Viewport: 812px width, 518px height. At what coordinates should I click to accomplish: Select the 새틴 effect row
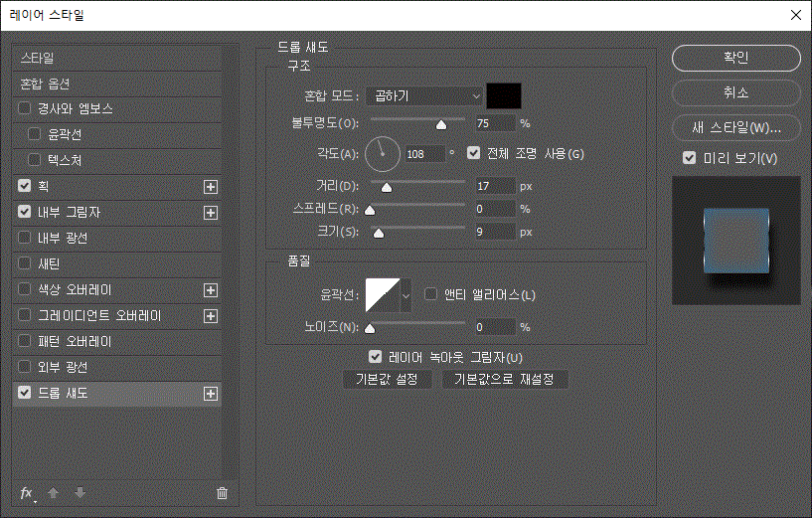click(117, 263)
